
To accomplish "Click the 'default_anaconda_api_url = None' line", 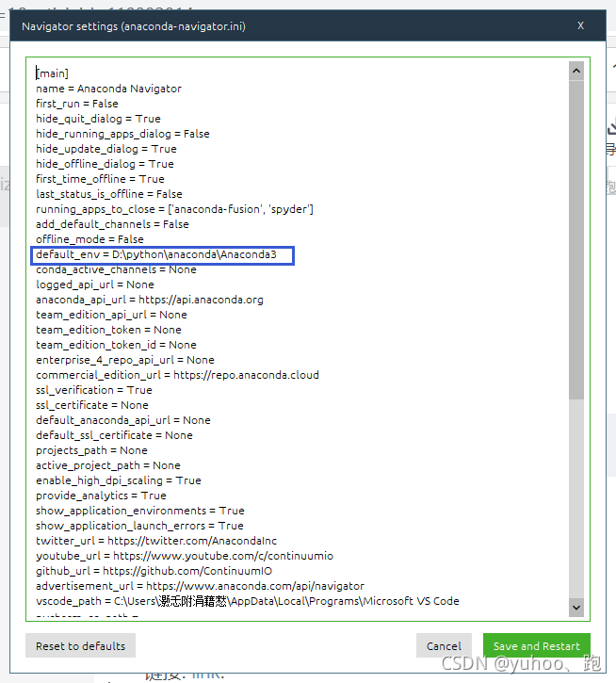I will (x=122, y=420).
